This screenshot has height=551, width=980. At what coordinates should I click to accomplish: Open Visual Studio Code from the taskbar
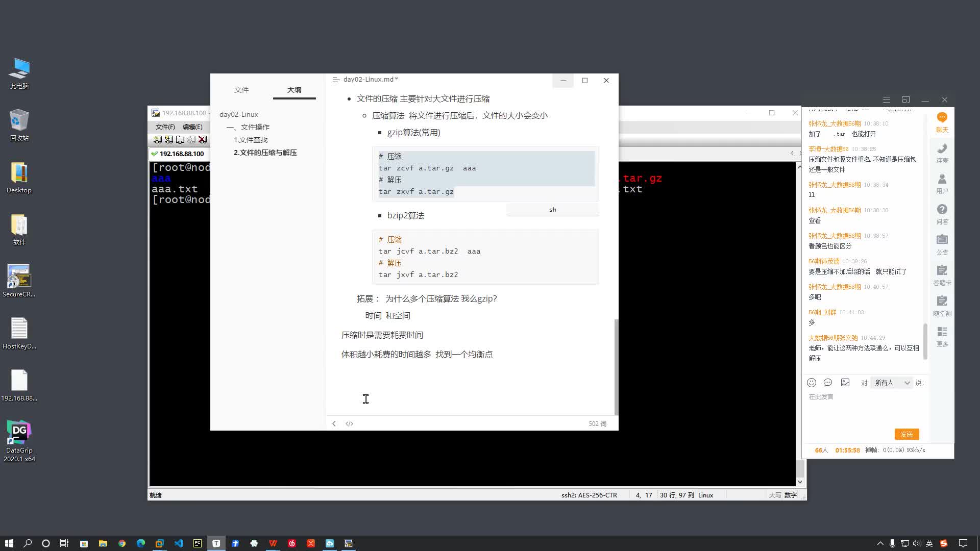(x=179, y=543)
